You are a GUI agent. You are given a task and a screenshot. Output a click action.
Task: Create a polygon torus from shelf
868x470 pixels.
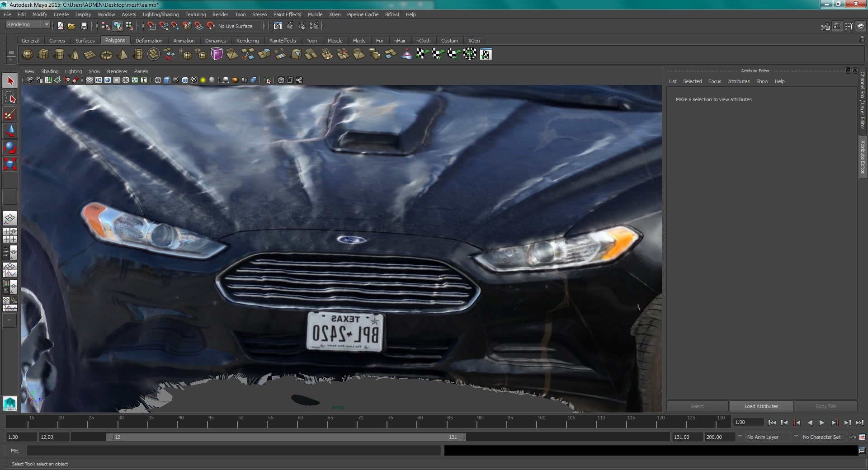tap(106, 54)
